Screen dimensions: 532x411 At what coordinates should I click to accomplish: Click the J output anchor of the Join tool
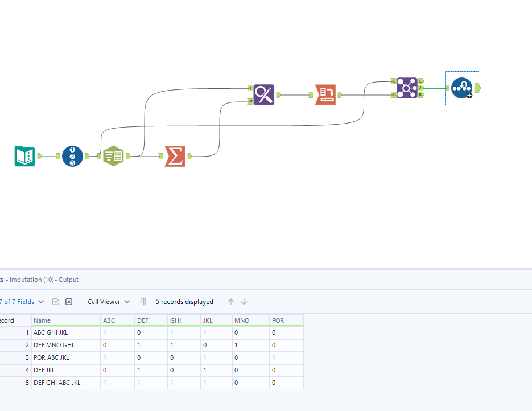point(420,88)
